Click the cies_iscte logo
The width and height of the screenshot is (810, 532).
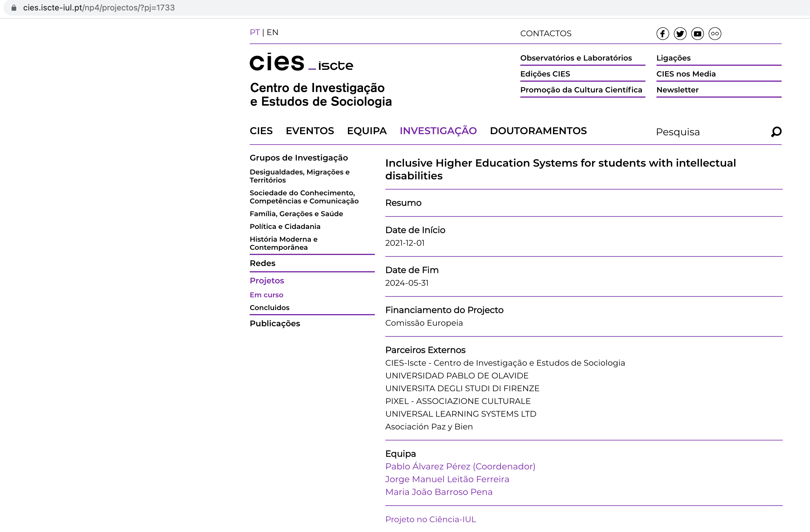pos(301,62)
